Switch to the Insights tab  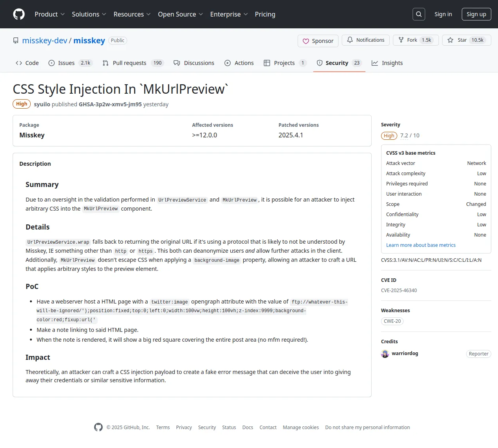coord(387,63)
